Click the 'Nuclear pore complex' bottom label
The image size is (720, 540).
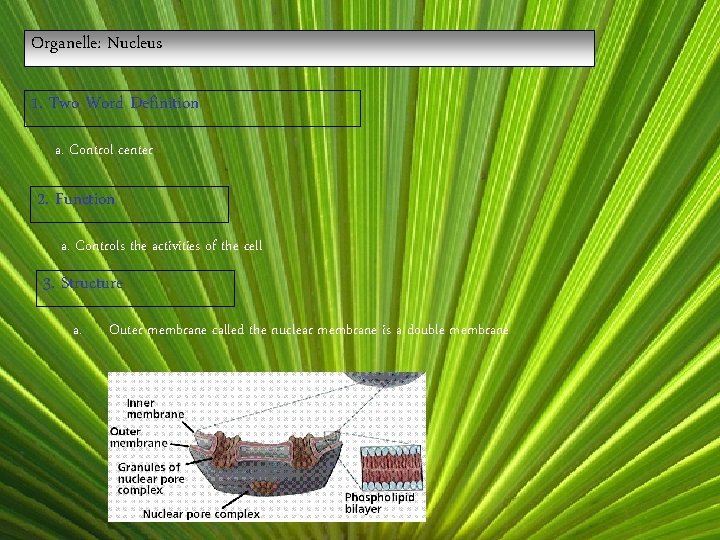click(201, 514)
